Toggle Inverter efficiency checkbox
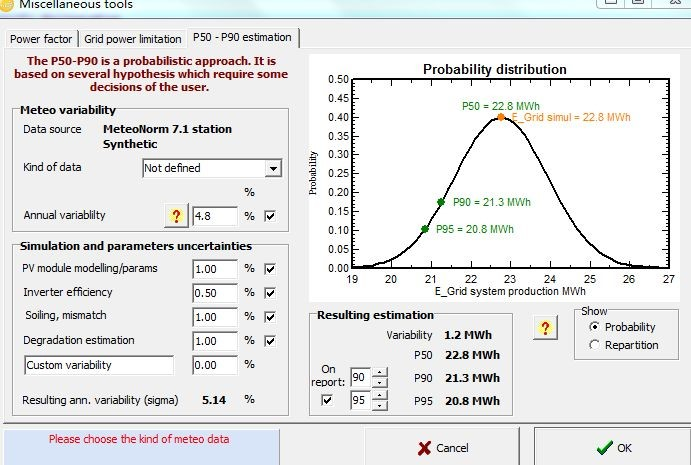The height and width of the screenshot is (465, 691). 270,293
